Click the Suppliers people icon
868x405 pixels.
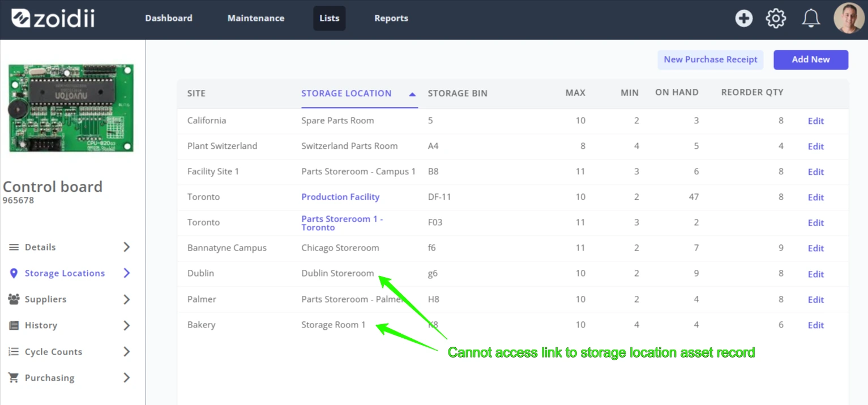pos(14,299)
